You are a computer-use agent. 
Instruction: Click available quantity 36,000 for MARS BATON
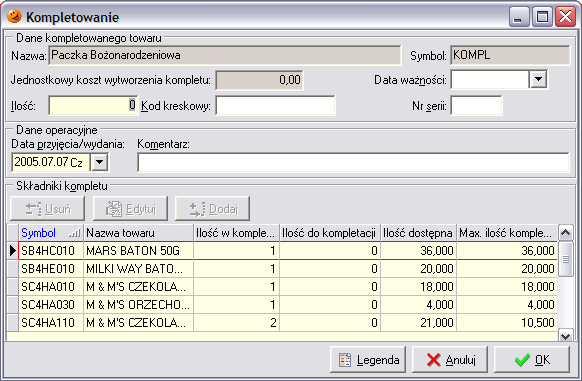click(418, 251)
